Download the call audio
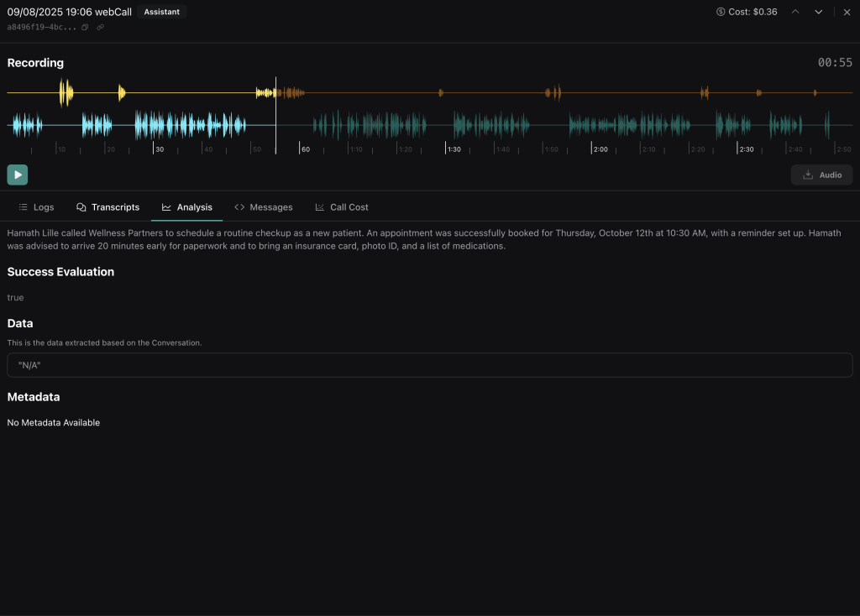 click(821, 175)
